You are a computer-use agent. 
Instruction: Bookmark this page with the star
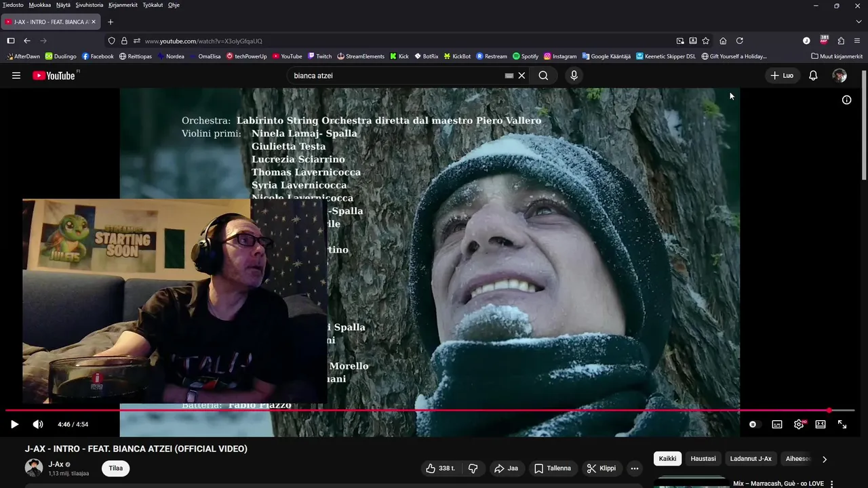[x=706, y=41]
